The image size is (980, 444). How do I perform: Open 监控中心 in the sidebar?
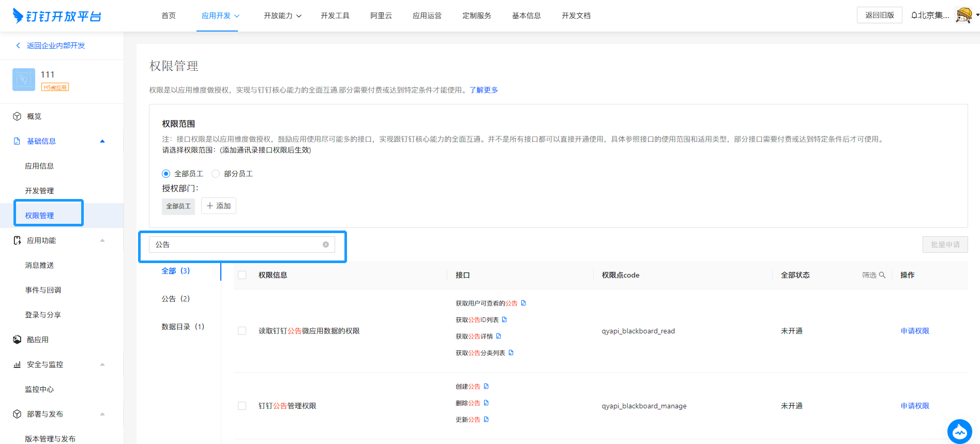39,389
